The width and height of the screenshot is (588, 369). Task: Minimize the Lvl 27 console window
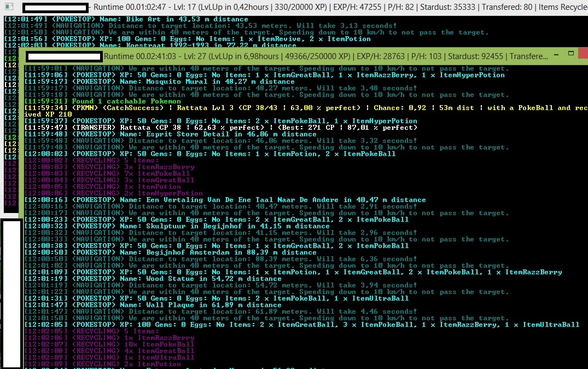(x=556, y=55)
